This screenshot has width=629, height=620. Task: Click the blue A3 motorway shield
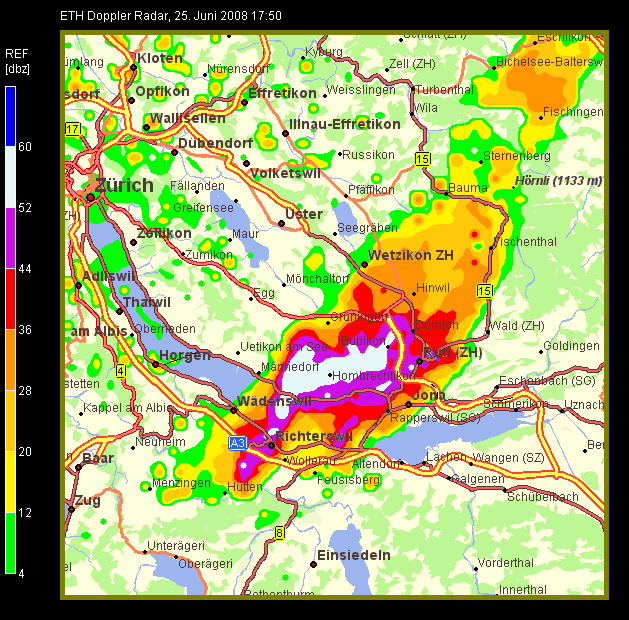(238, 443)
